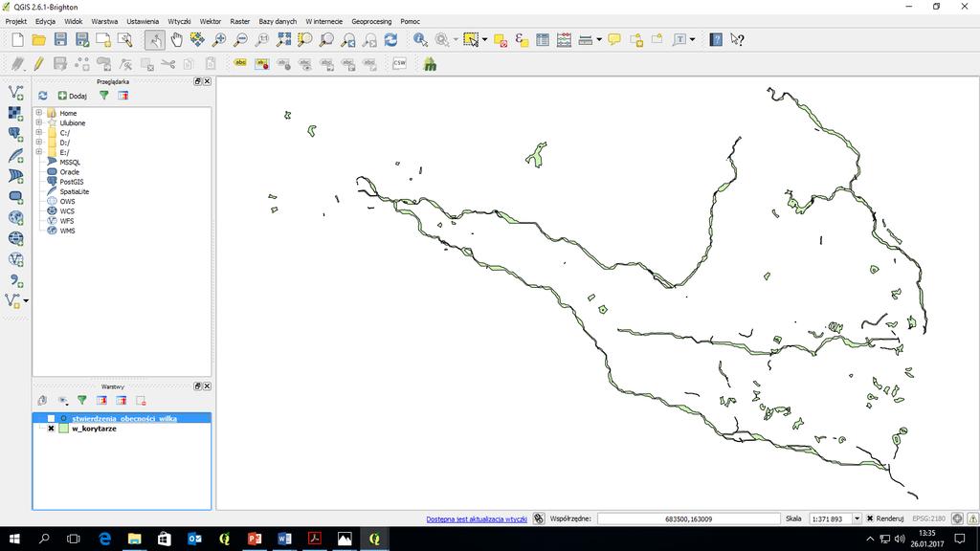The image size is (980, 551).
Task: Open the Wtyczki menu
Action: click(x=179, y=21)
